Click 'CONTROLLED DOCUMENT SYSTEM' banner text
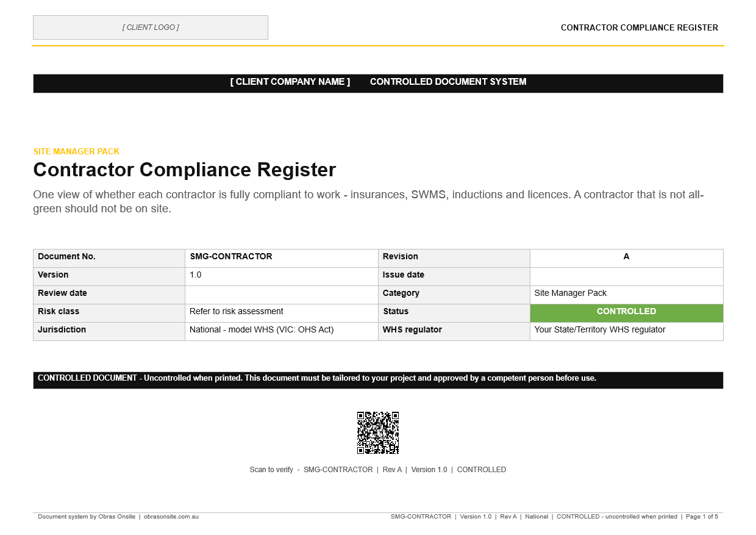 click(448, 82)
